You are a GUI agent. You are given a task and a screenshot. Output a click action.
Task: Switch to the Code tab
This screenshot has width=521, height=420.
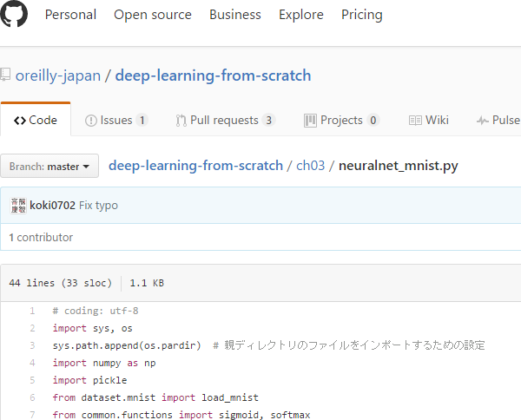[36, 120]
